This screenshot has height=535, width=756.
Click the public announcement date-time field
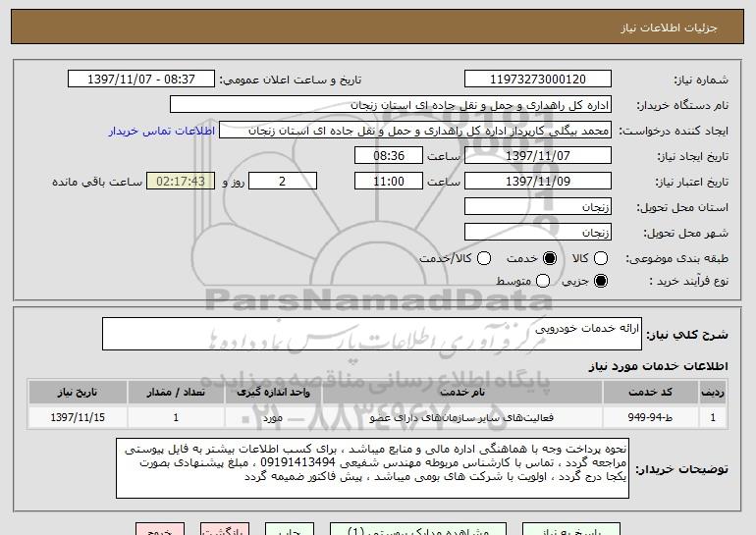pos(141,80)
